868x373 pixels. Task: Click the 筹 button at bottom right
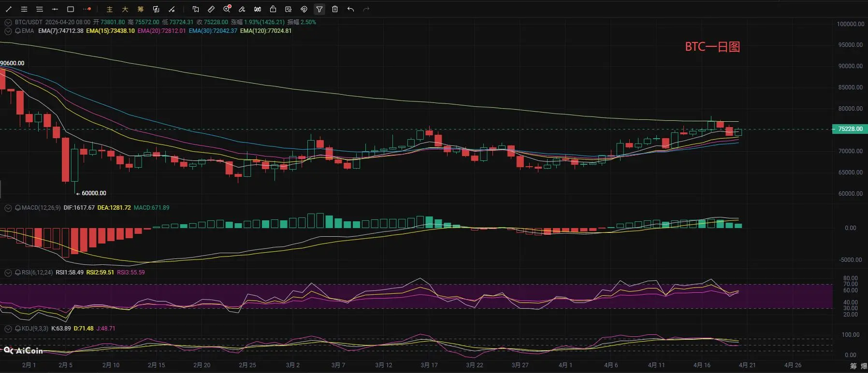pyautogui.click(x=853, y=366)
